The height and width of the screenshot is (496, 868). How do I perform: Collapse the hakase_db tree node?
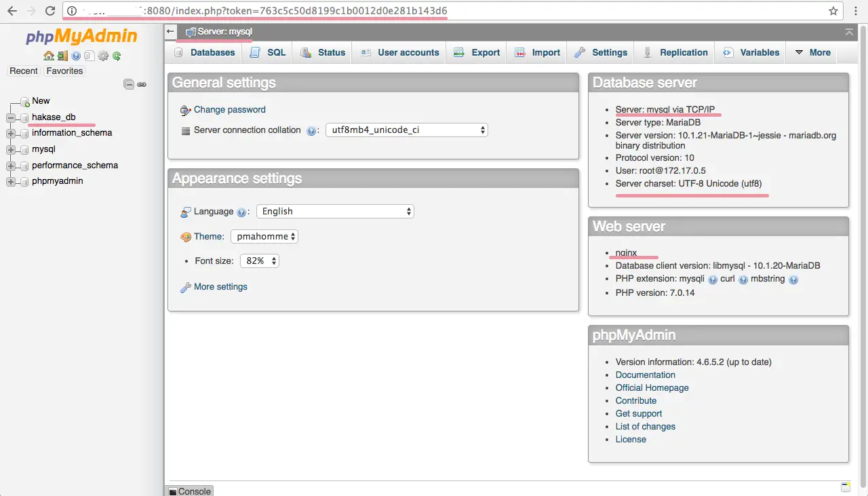pos(11,117)
